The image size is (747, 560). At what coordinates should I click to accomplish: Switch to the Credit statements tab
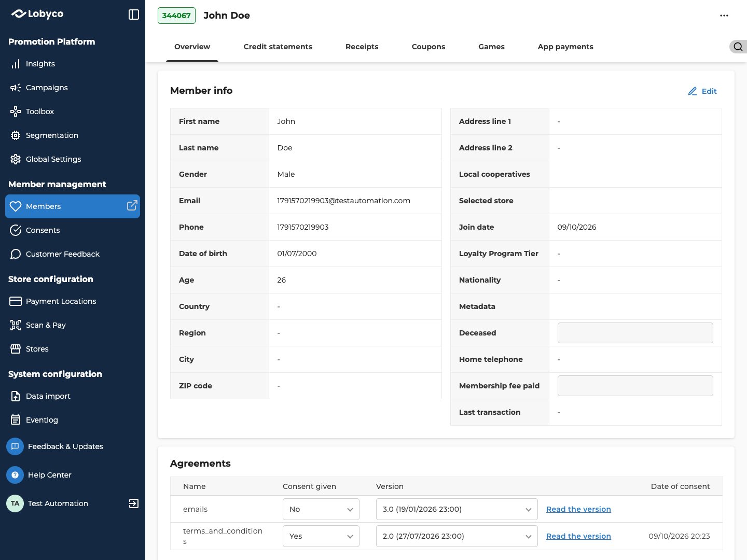tap(278, 47)
